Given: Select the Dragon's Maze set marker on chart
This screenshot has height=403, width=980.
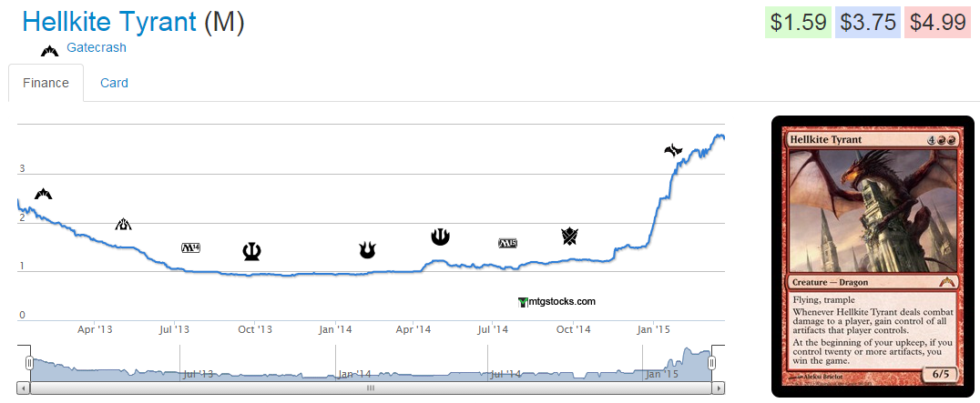Looking at the screenshot, I should tap(123, 225).
